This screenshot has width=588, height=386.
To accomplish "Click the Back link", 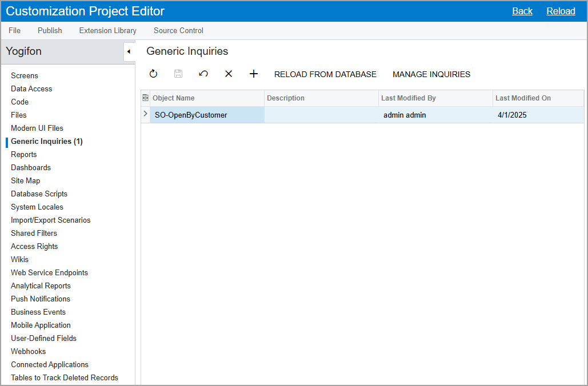I will tap(522, 11).
